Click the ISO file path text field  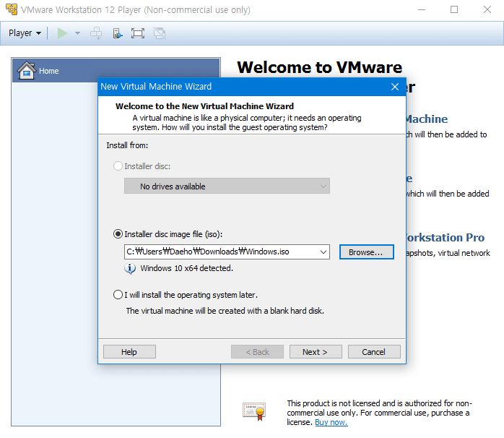(x=220, y=252)
